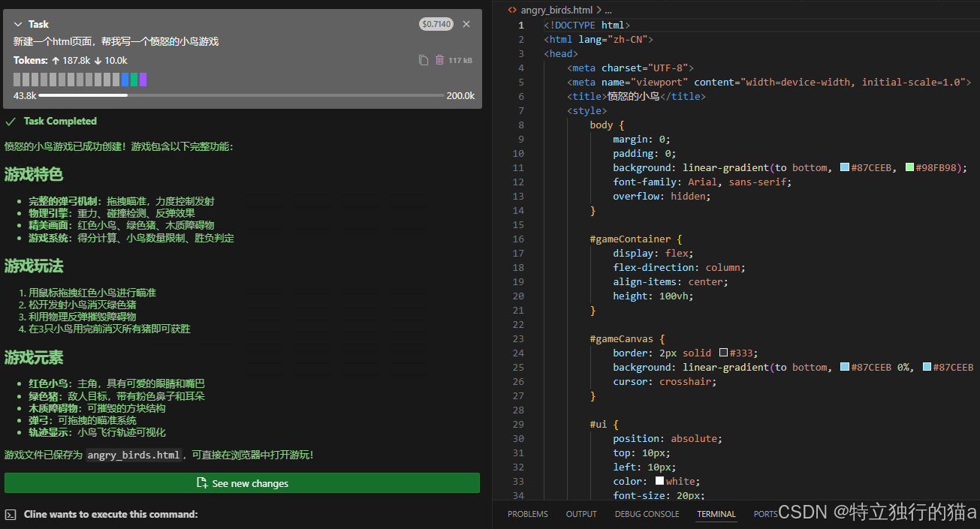
Task: Close the Cline task with the X
Action: point(466,24)
